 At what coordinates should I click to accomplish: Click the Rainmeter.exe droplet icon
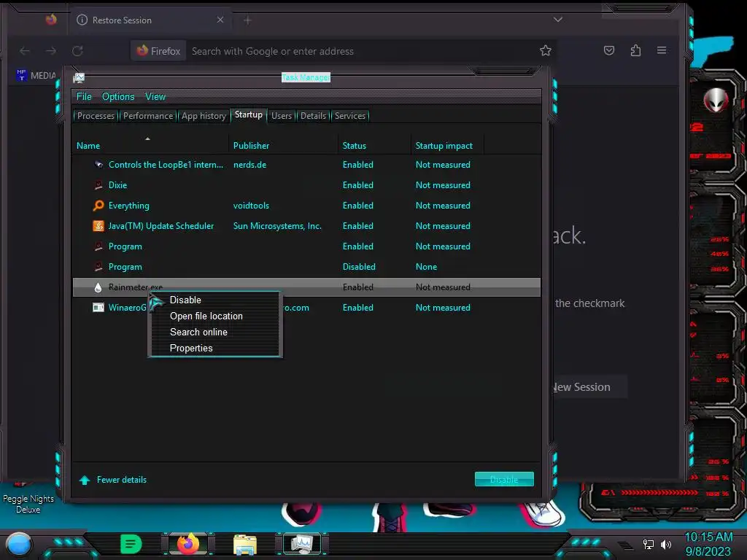[x=98, y=287]
